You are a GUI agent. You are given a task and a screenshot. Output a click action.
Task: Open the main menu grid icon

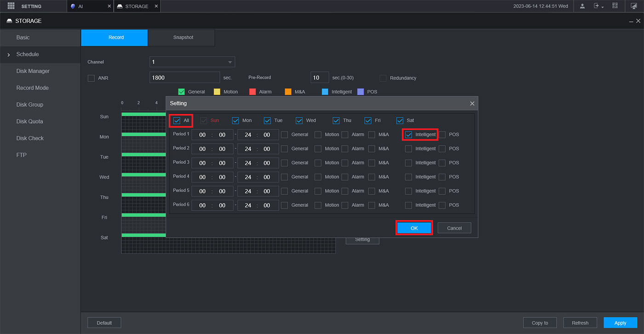(x=11, y=6)
